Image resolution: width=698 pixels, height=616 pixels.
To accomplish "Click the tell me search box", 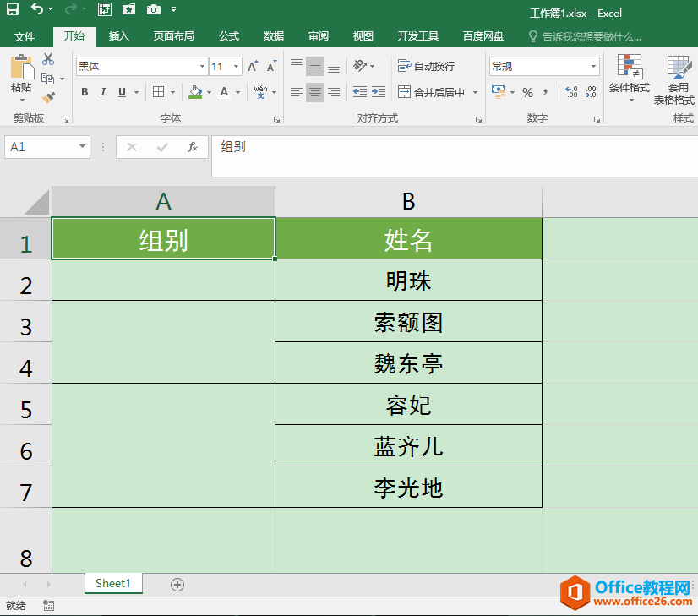I will click(x=585, y=36).
